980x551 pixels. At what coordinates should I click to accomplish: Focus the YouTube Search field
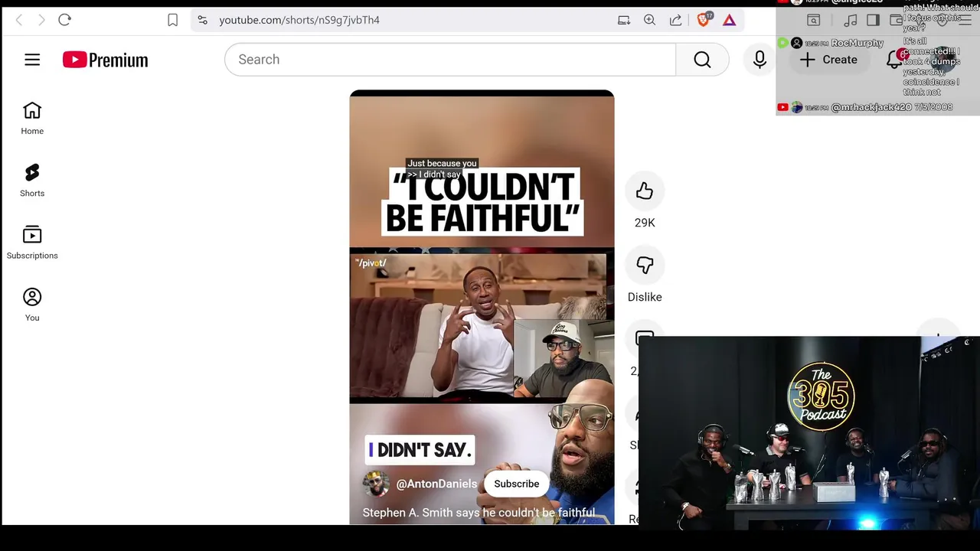(x=450, y=60)
